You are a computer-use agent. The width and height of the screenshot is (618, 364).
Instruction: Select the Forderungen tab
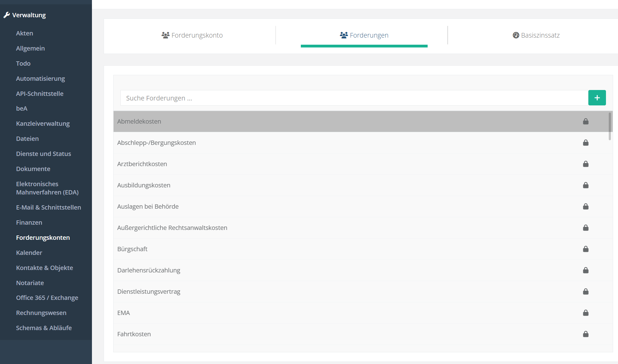coord(364,35)
